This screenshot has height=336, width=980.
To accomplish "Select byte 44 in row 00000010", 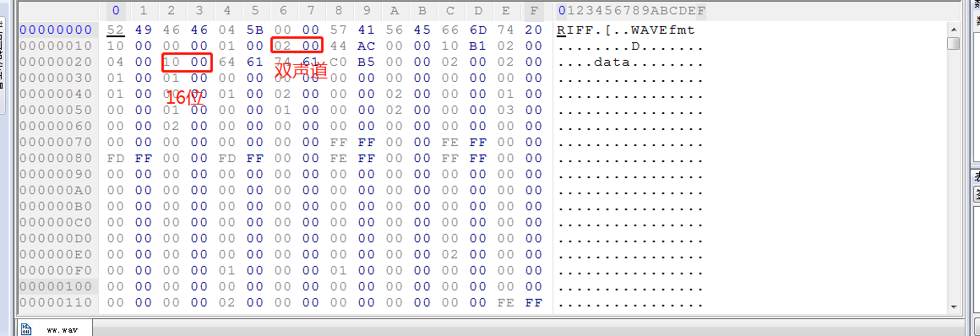I will (x=338, y=46).
